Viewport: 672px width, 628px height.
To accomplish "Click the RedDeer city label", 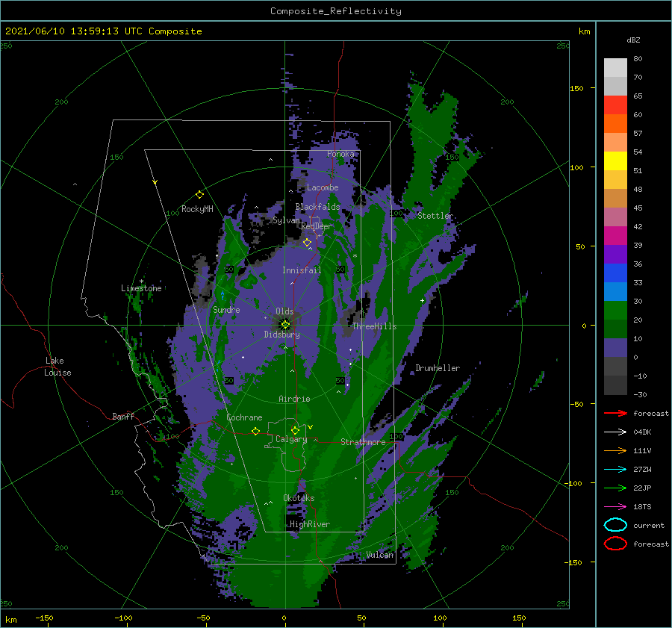I will (317, 226).
